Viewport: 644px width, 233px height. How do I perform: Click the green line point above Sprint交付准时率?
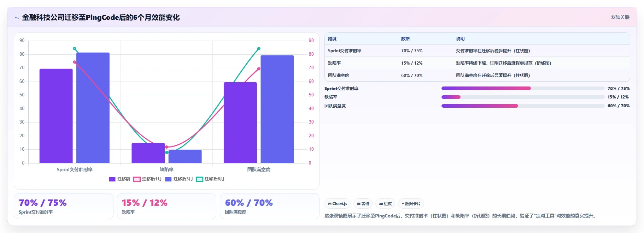click(75, 49)
